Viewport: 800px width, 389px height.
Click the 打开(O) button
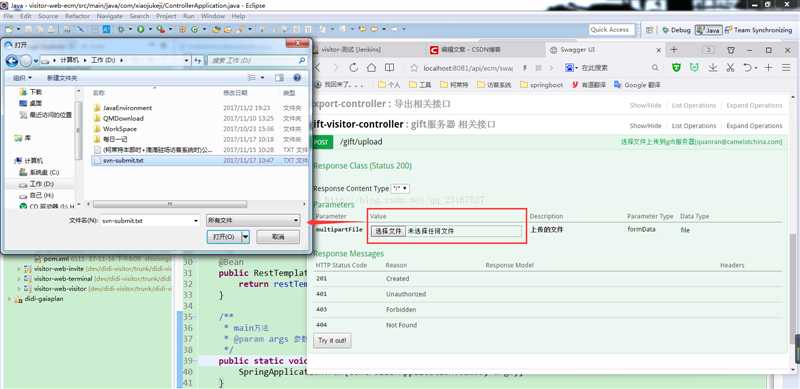[224, 237]
